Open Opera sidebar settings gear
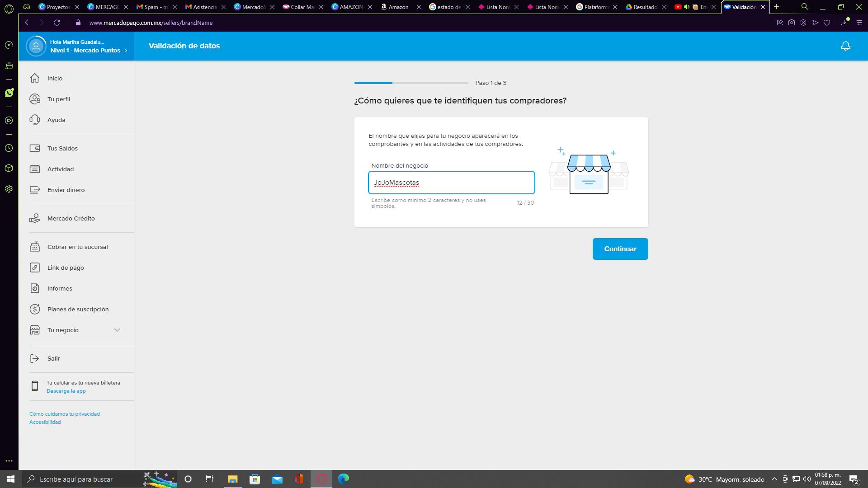 9,189
